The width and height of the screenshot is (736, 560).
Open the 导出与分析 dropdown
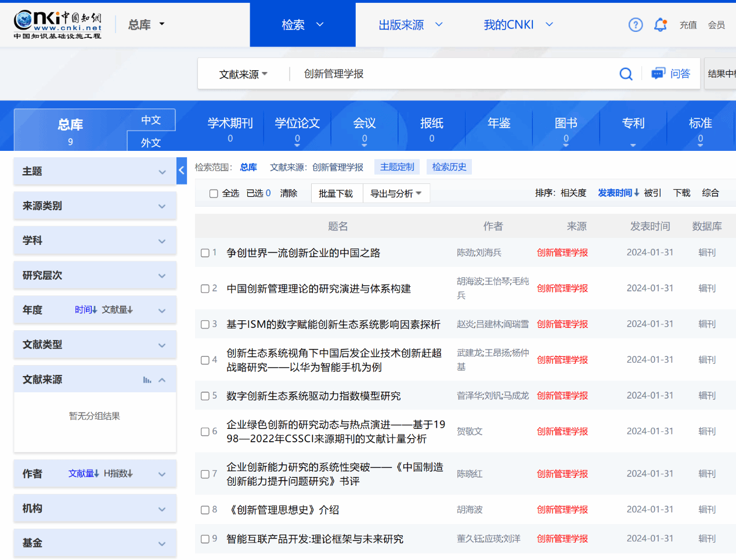coord(396,193)
